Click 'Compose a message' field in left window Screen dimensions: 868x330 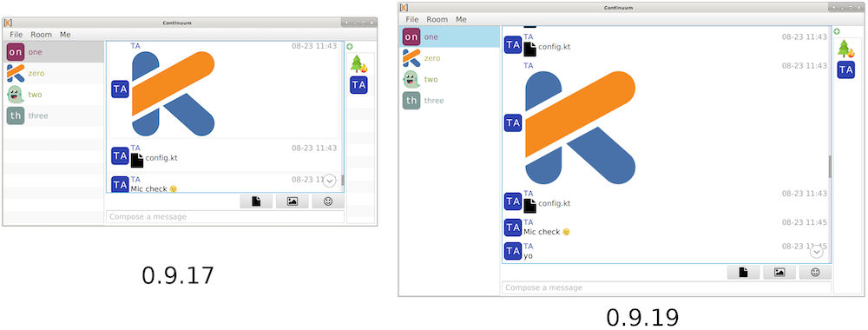225,216
